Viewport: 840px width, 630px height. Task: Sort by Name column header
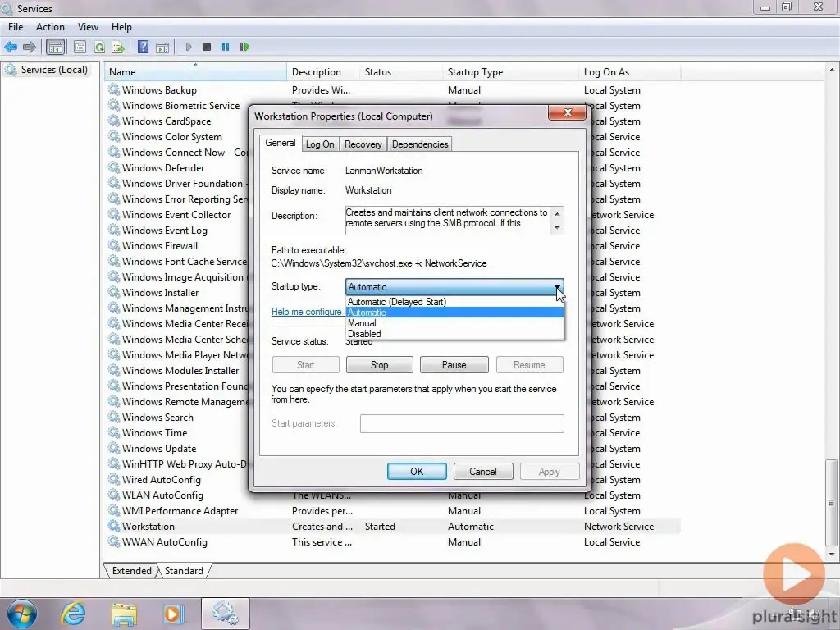point(195,72)
